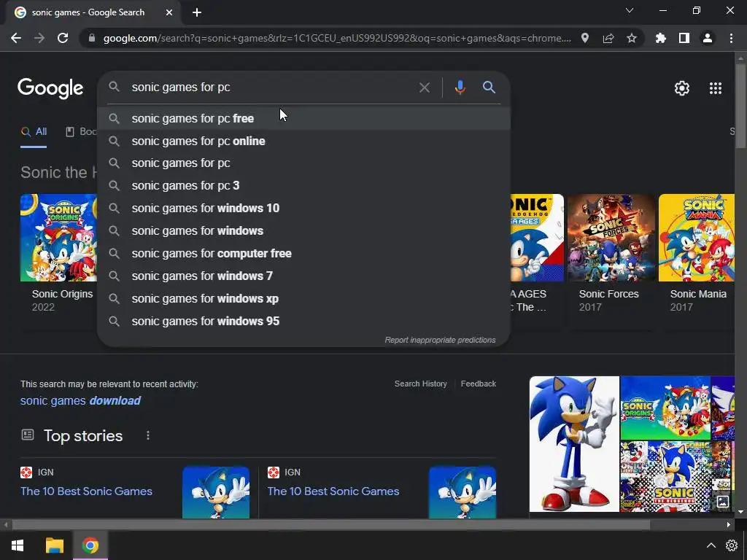The height and width of the screenshot is (560, 747).
Task: Show hidden tray icons chevron
Action: tap(711, 545)
